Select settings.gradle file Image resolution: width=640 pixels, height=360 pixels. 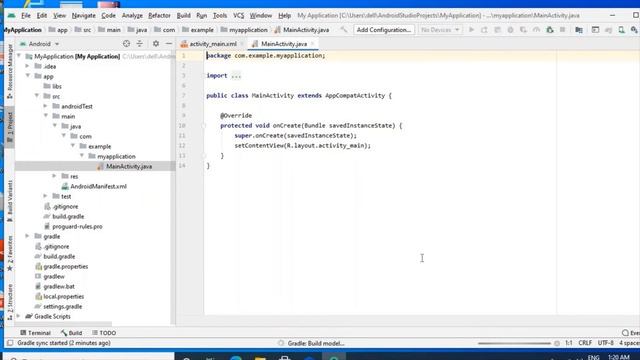click(62, 306)
